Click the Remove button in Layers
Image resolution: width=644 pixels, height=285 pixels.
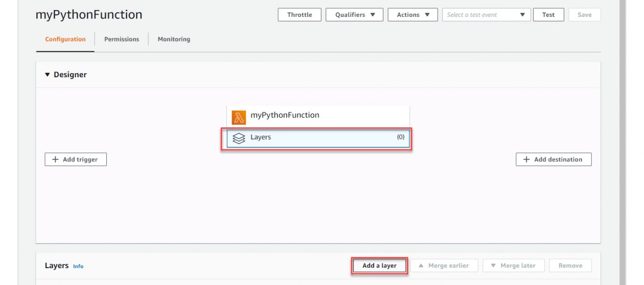[570, 266]
